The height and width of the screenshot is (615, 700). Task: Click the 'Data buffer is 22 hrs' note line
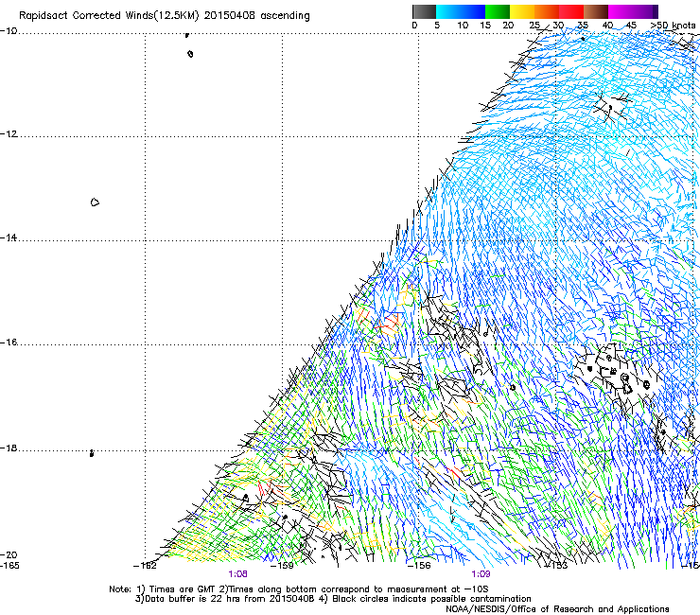pyautogui.click(x=333, y=599)
